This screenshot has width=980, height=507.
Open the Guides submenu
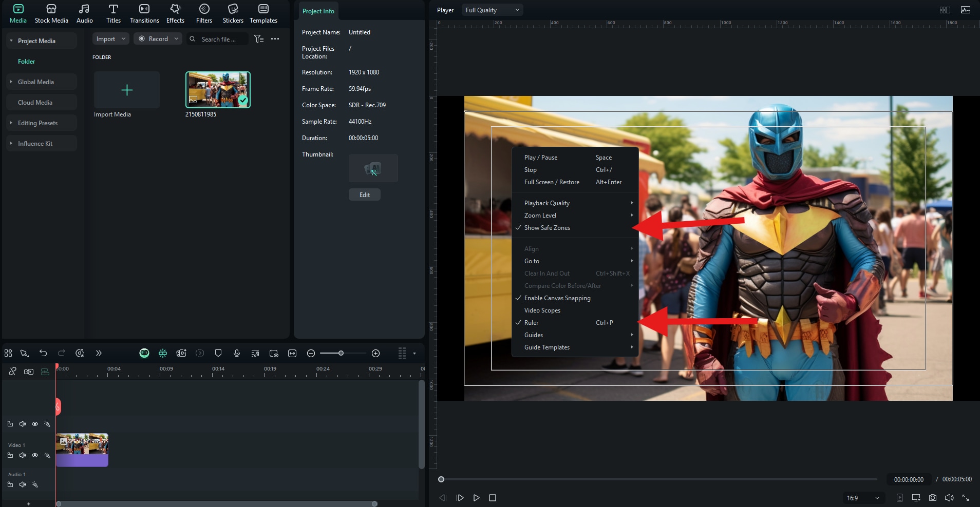click(x=575, y=335)
